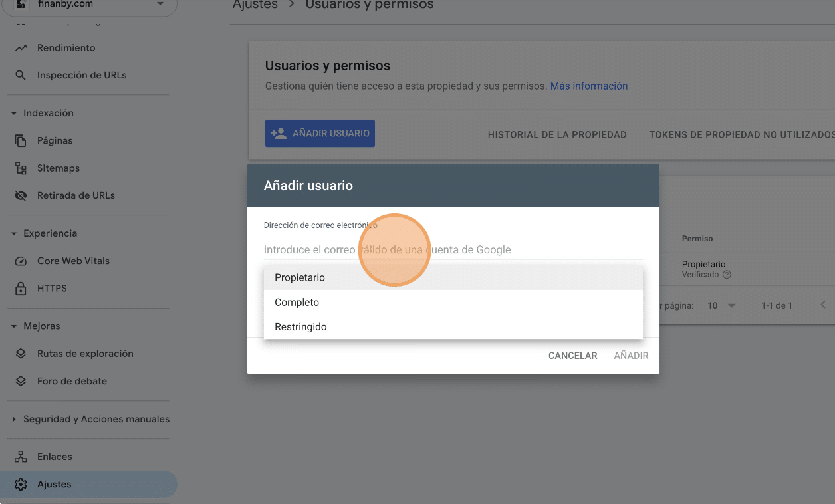Click the Core Web Vitals gauge icon
The height and width of the screenshot is (504, 835).
pyautogui.click(x=21, y=261)
